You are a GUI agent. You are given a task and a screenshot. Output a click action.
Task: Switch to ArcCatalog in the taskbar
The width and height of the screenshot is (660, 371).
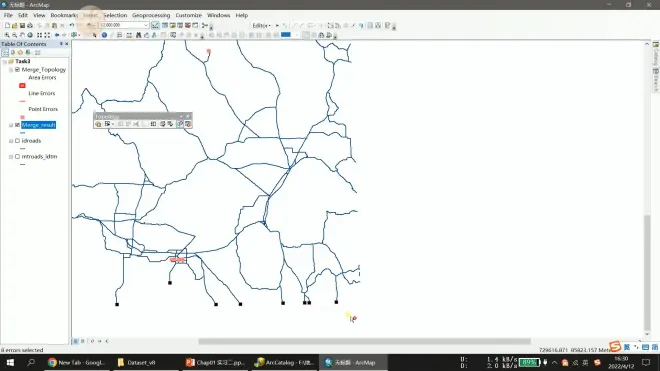[x=285, y=363]
